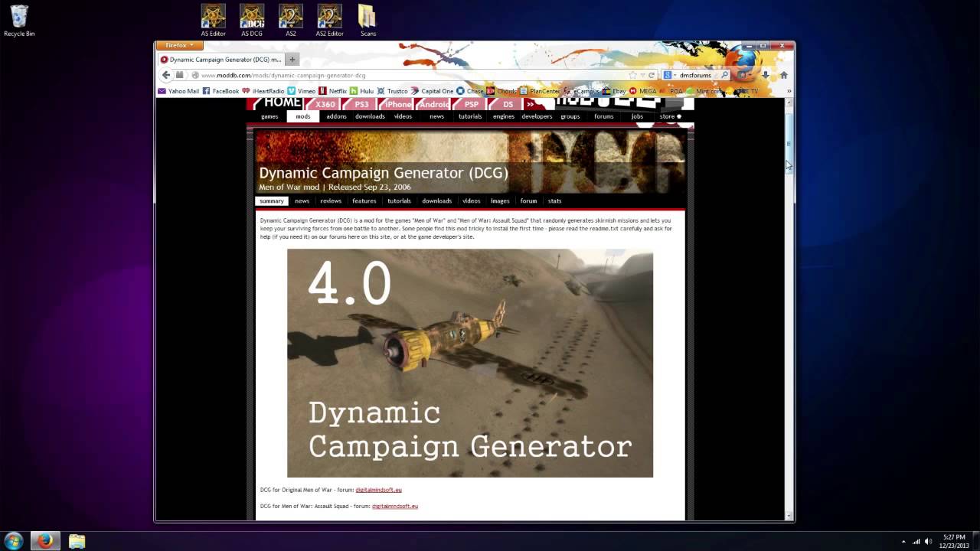Viewport: 980px width, 551px height.
Task: Switch to the mod's stats tab
Action: (555, 201)
